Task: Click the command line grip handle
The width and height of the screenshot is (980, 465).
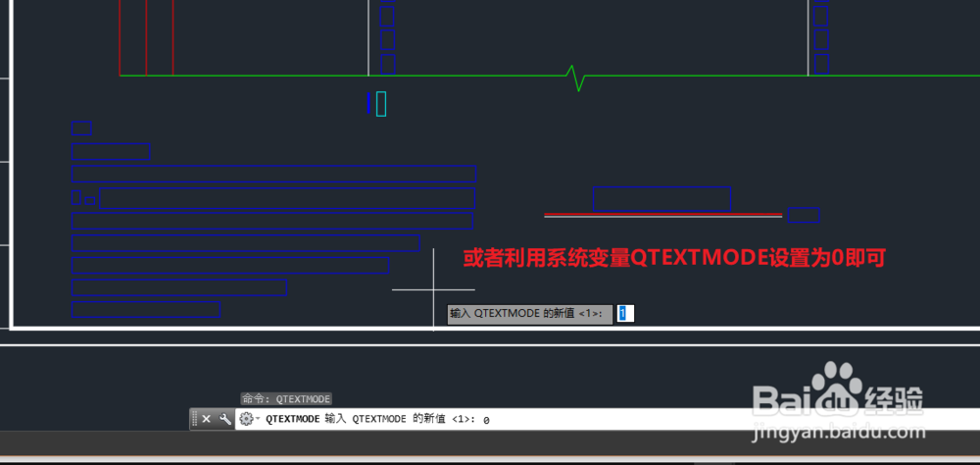Action: click(194, 419)
